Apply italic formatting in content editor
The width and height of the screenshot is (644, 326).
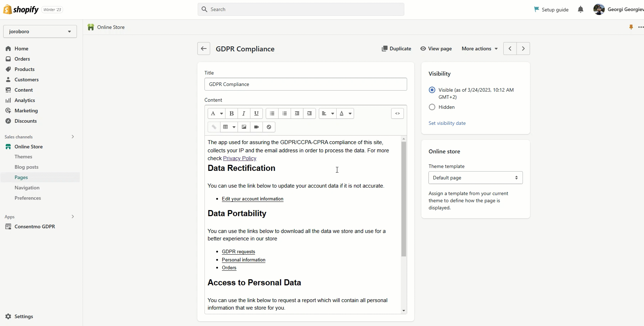point(244,113)
